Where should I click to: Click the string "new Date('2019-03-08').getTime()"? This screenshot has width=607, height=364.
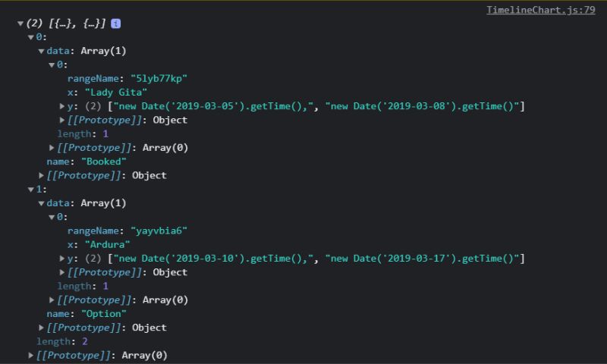point(423,106)
